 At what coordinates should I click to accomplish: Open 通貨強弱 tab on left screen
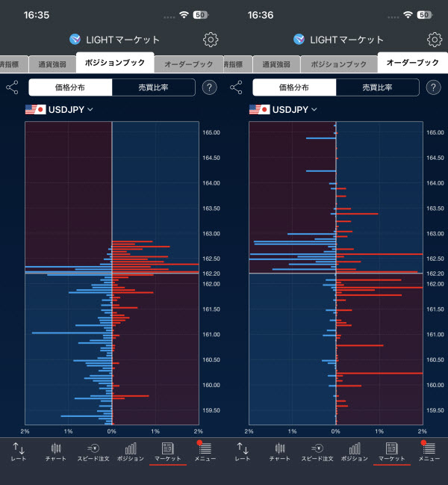pyautogui.click(x=52, y=64)
